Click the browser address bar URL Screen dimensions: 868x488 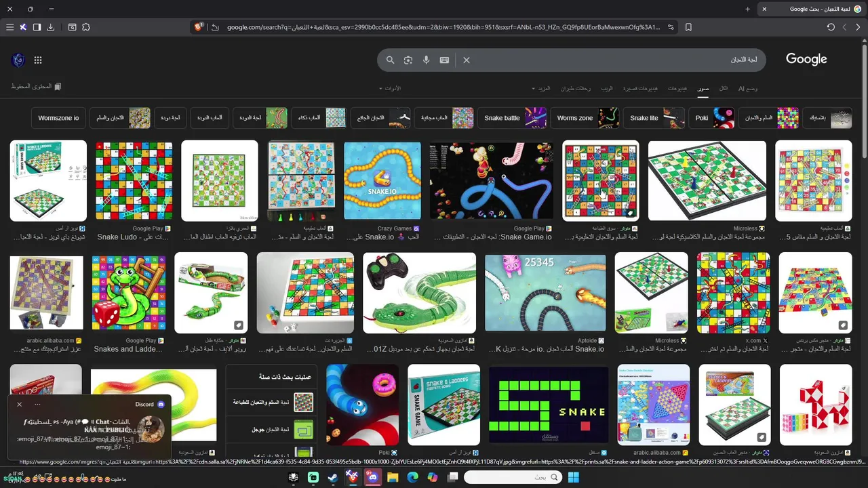pyautogui.click(x=443, y=27)
